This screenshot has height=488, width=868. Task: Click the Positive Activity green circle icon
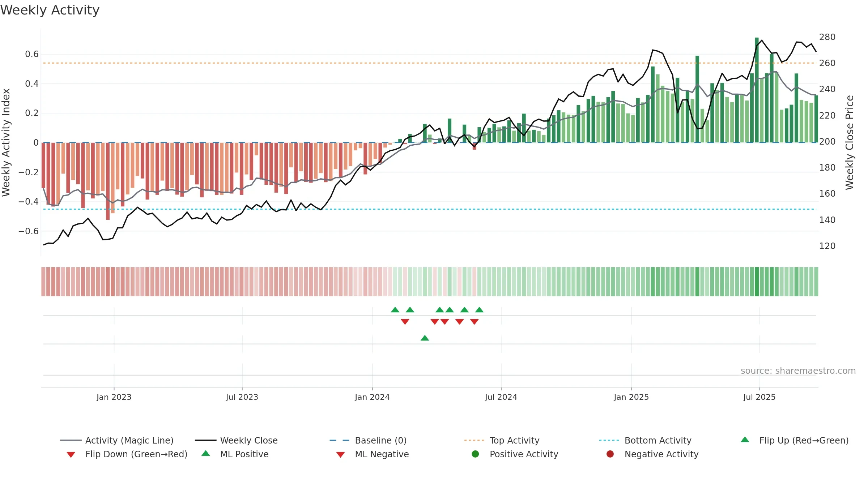pos(475,454)
